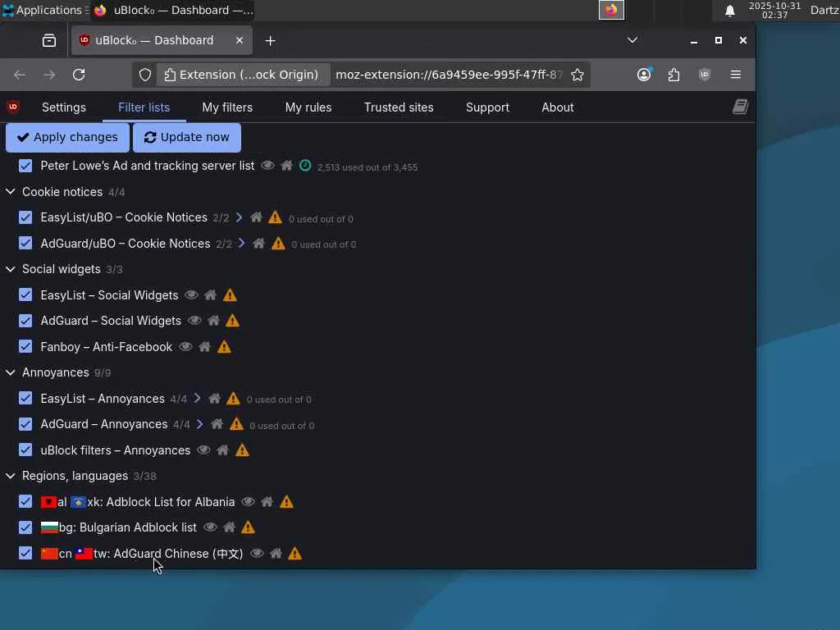
Task: Switch to the Settings tab
Action: [64, 107]
